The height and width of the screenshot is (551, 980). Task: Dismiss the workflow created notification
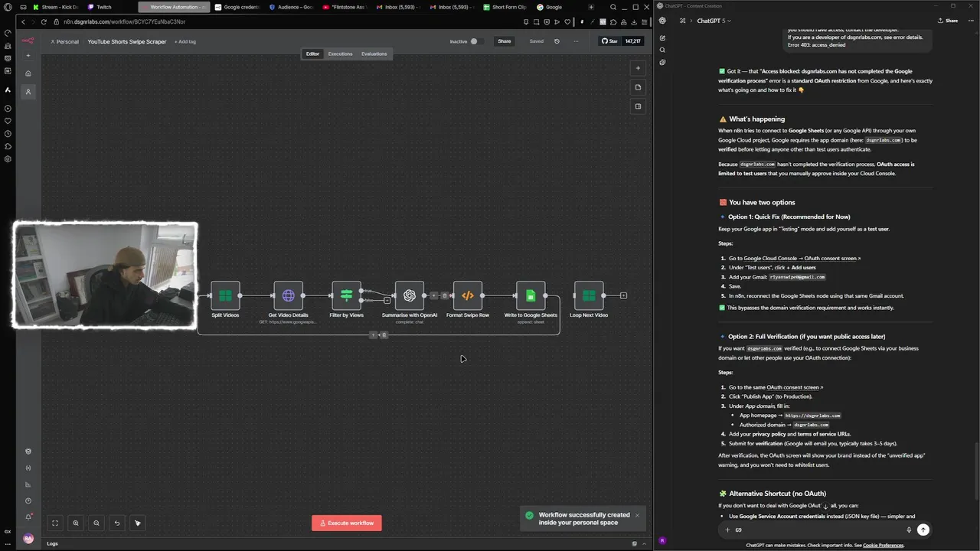636,515
